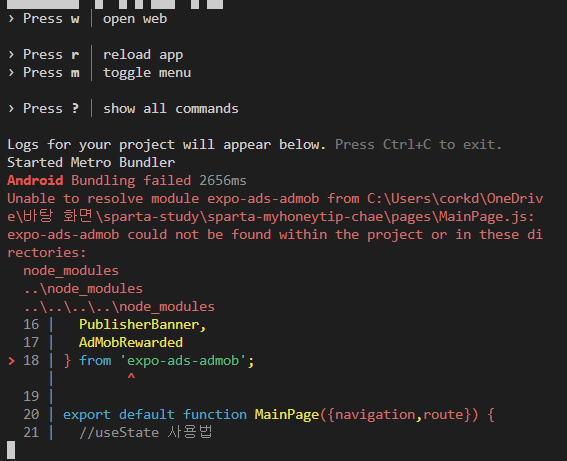Click the '//useState' comment on line 21
Image resolution: width=567 pixels, height=461 pixels.
pyautogui.click(x=119, y=432)
